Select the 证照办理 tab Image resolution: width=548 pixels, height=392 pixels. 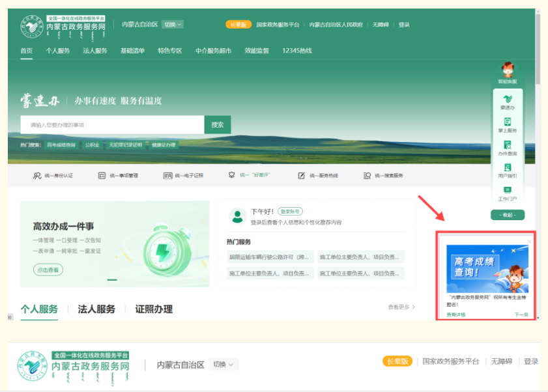click(154, 309)
